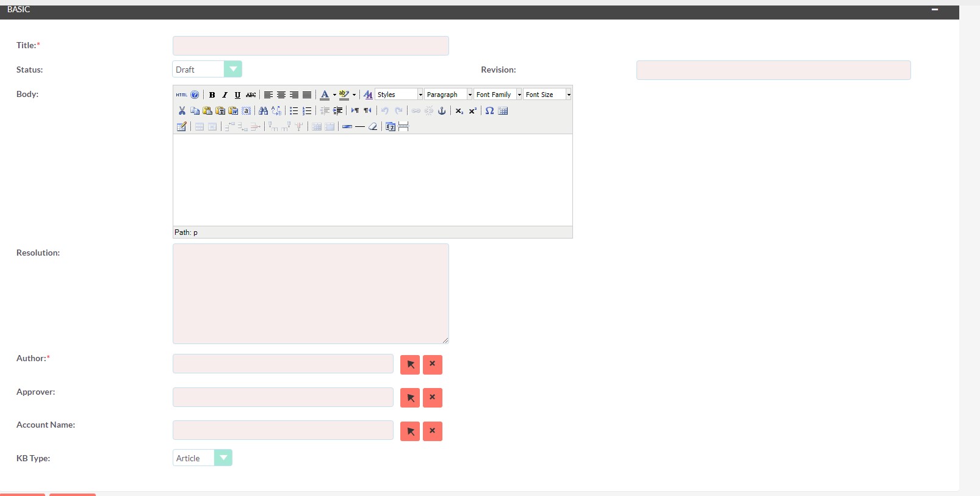This screenshot has height=496, width=980.
Task: Open the Paragraph format dropdown
Action: [x=449, y=95]
